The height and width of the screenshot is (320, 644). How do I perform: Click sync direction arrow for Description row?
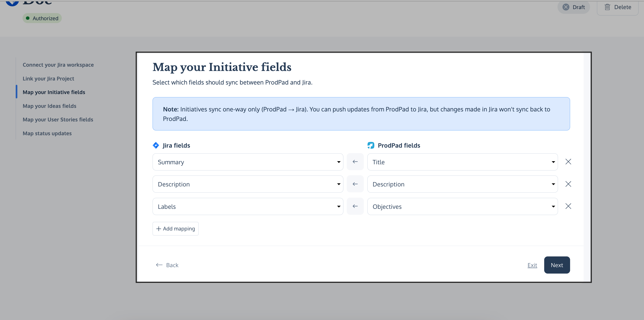(x=355, y=184)
